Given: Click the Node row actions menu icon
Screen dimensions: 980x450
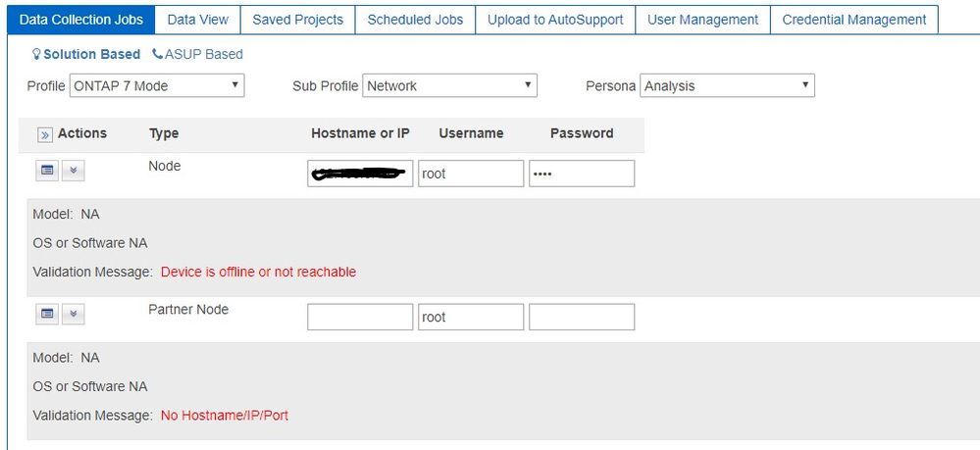Looking at the screenshot, I should click(x=47, y=171).
